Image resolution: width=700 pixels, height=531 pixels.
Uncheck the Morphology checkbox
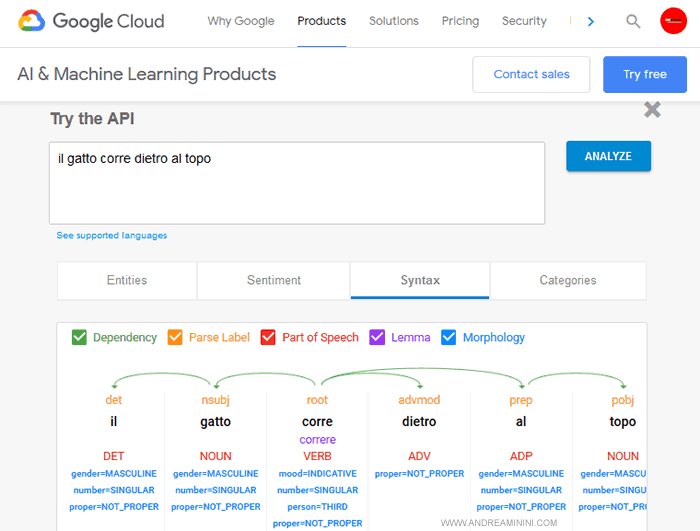[449, 337]
